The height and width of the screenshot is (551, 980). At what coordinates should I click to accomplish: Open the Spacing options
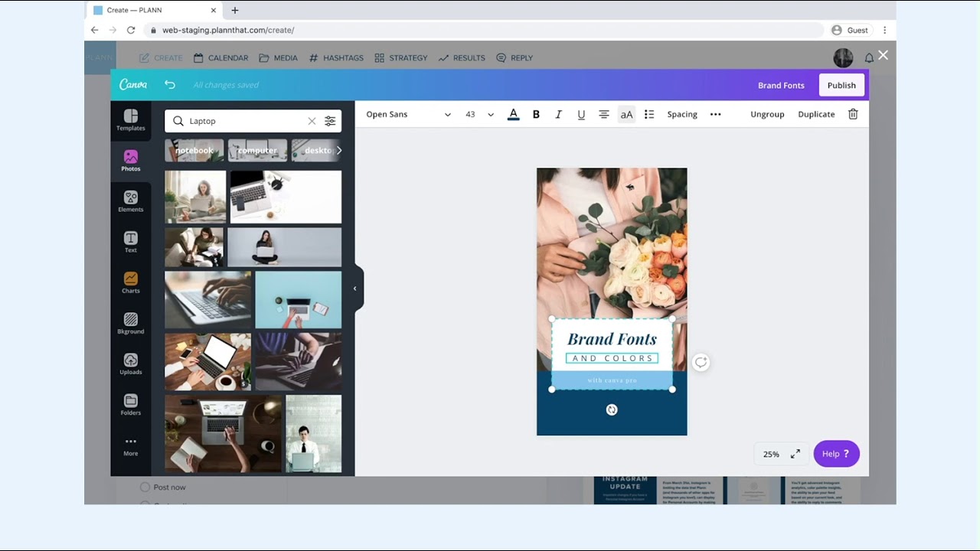coord(682,114)
